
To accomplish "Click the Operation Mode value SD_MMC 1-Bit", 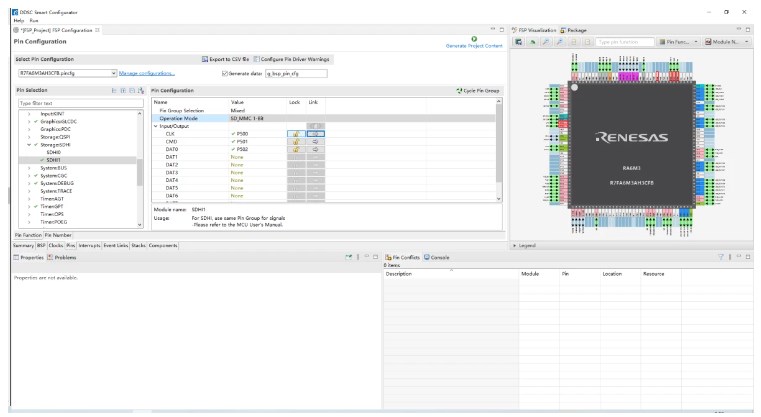I will point(247,118).
